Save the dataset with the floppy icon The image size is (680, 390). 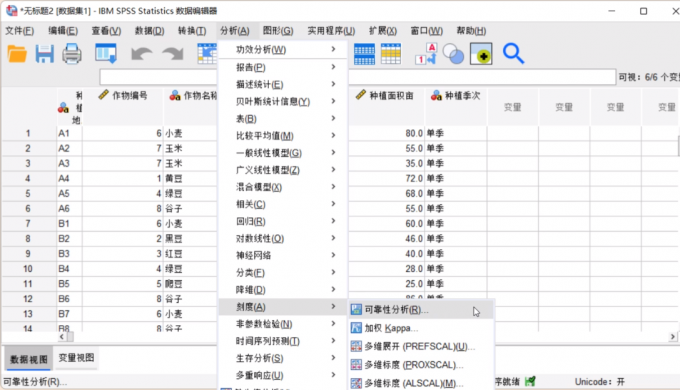[x=44, y=54]
